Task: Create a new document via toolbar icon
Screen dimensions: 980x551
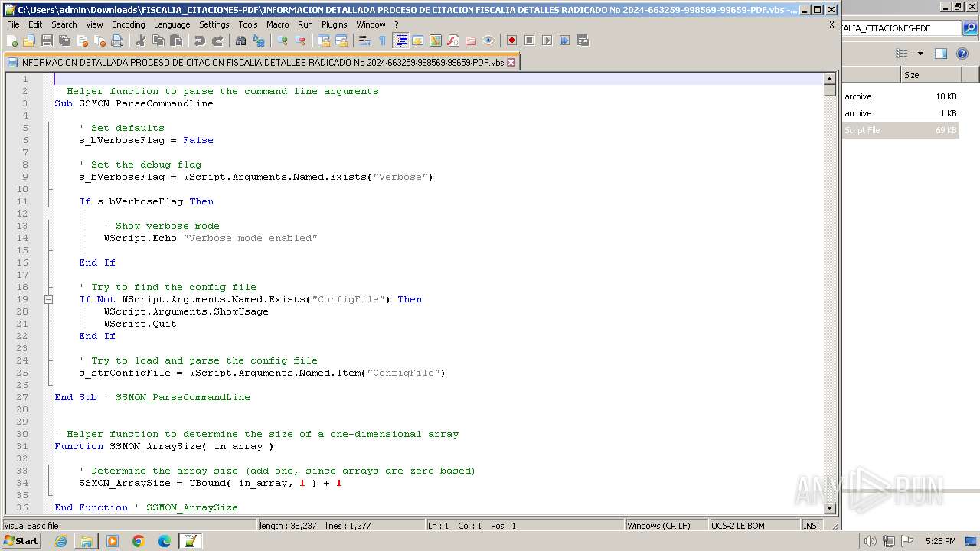Action: (x=11, y=41)
